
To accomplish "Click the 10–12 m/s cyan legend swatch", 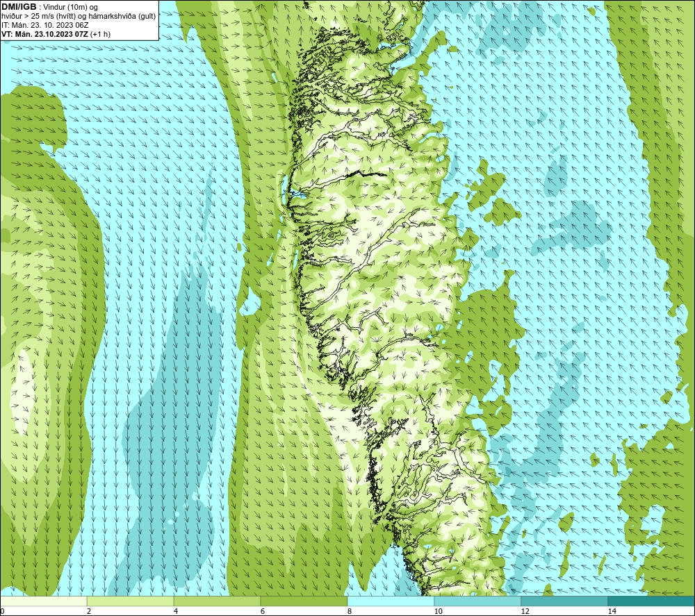I will (x=478, y=601).
